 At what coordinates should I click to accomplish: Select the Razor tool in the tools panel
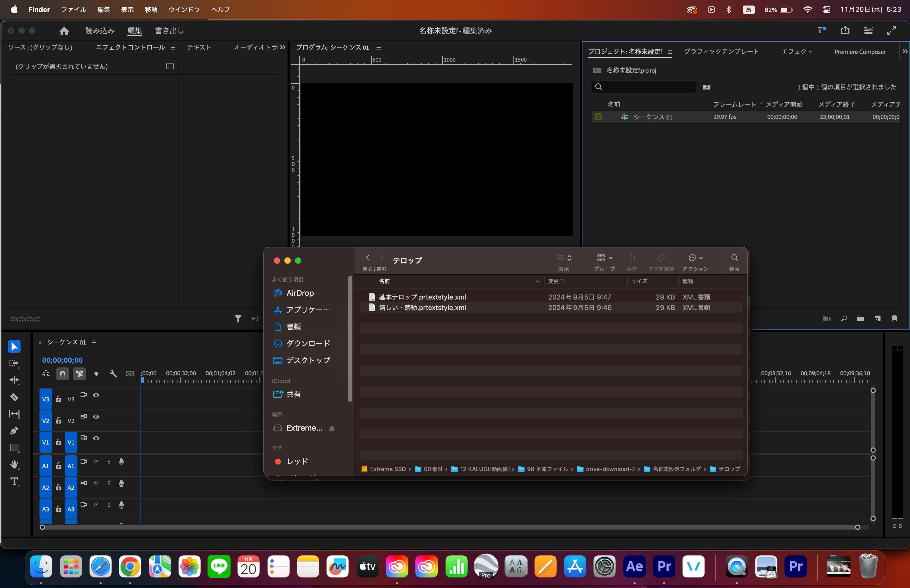coord(14,397)
